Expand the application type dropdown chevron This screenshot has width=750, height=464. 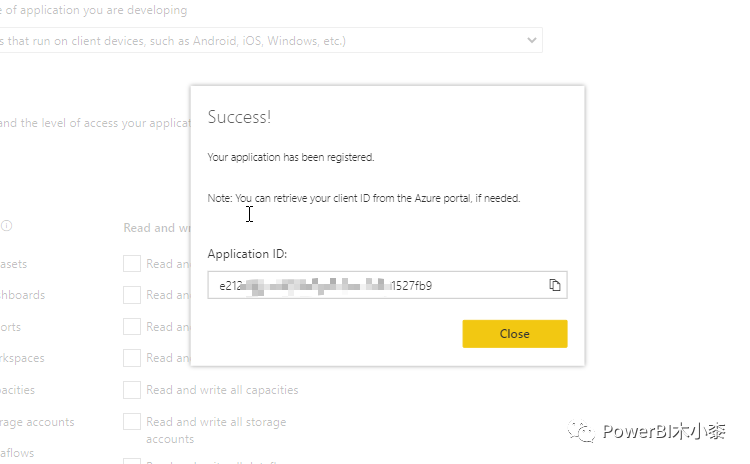[x=531, y=40]
